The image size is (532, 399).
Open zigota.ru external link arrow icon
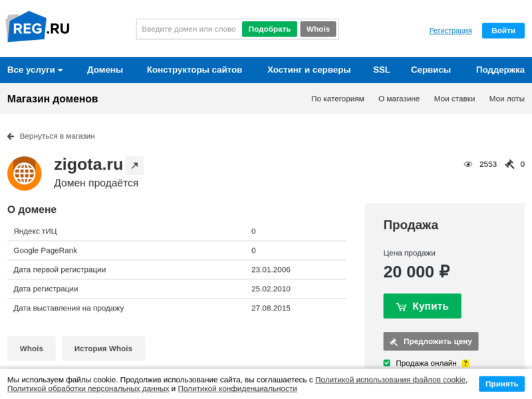coord(135,166)
